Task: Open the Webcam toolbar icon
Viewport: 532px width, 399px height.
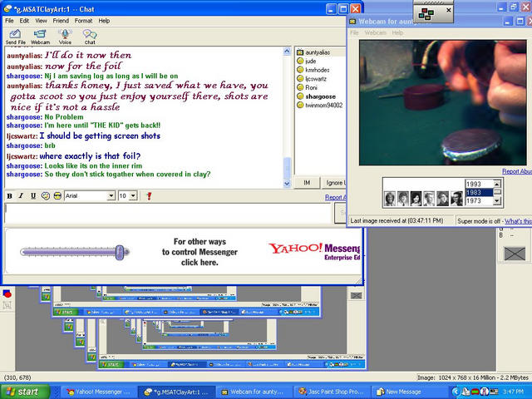Action: (40, 37)
